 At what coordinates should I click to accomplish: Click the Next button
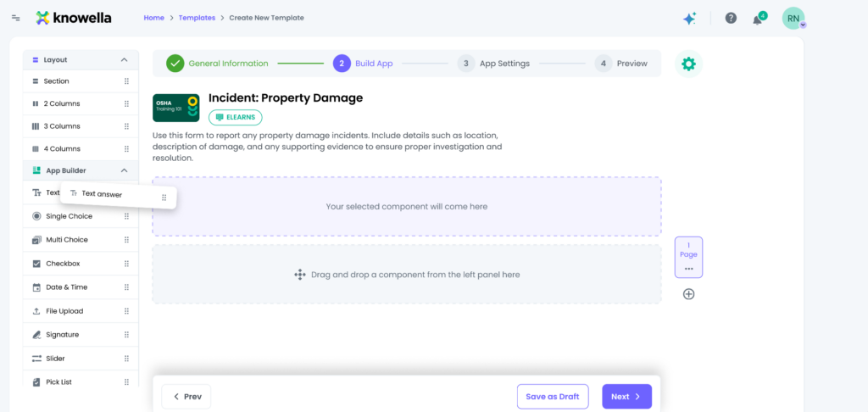[x=626, y=397]
